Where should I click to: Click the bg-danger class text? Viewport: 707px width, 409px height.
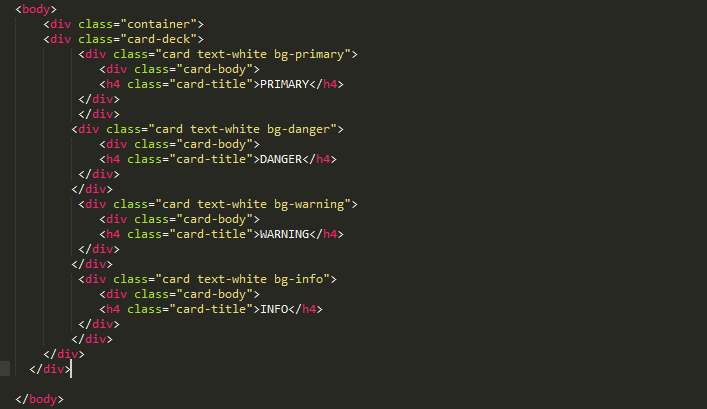point(298,129)
